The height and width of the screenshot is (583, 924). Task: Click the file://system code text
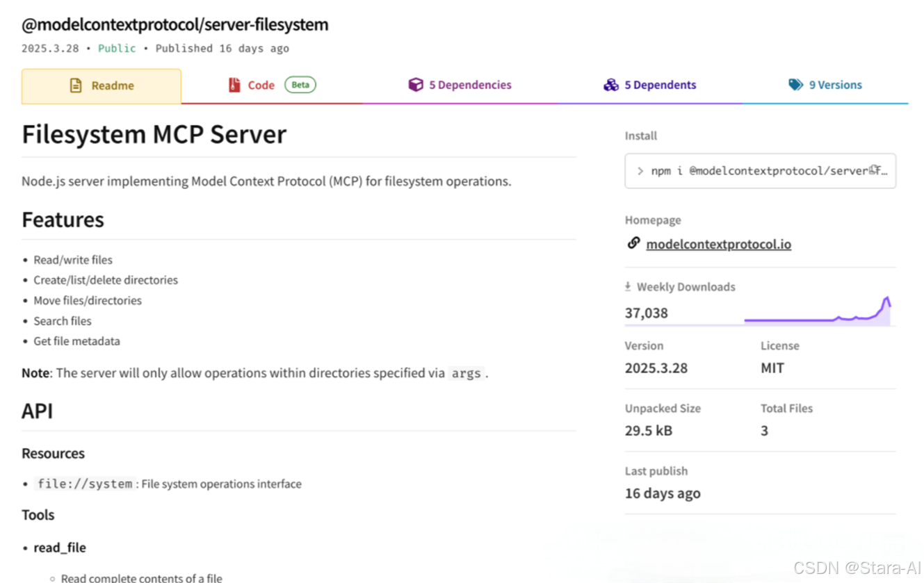click(x=85, y=484)
